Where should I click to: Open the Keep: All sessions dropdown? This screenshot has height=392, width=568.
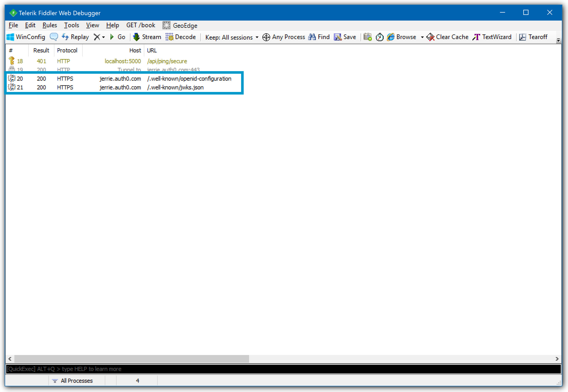point(232,38)
